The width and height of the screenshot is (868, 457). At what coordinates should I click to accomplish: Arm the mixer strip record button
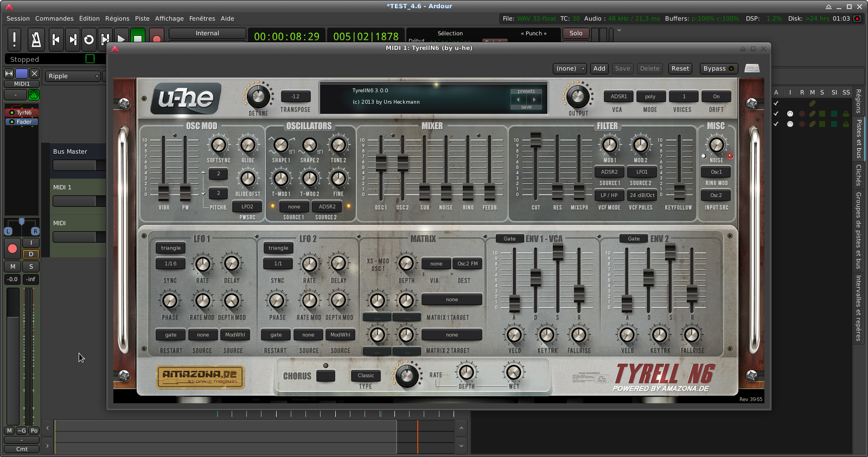[x=12, y=249]
